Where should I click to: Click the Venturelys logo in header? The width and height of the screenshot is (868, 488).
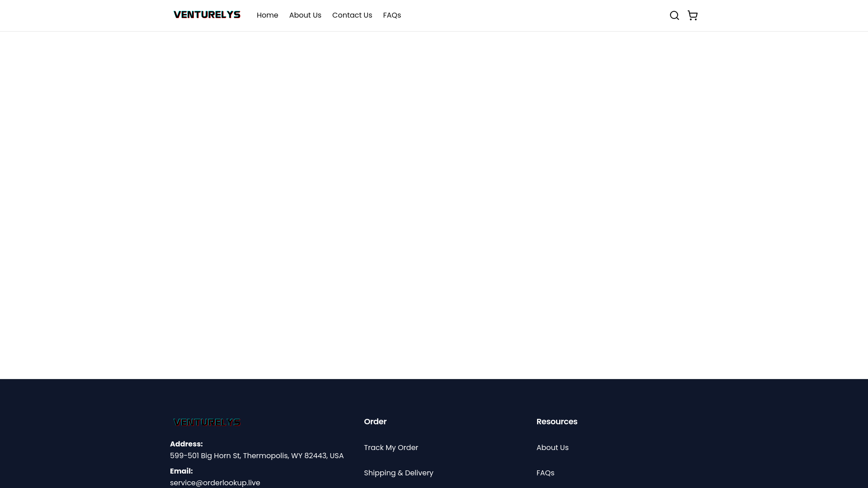click(x=207, y=15)
